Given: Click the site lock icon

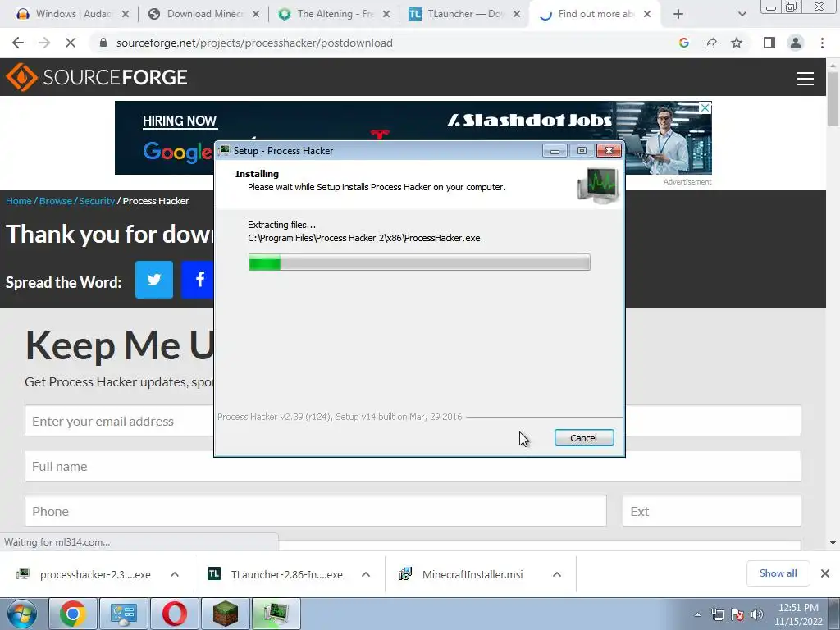Looking at the screenshot, I should [103, 43].
